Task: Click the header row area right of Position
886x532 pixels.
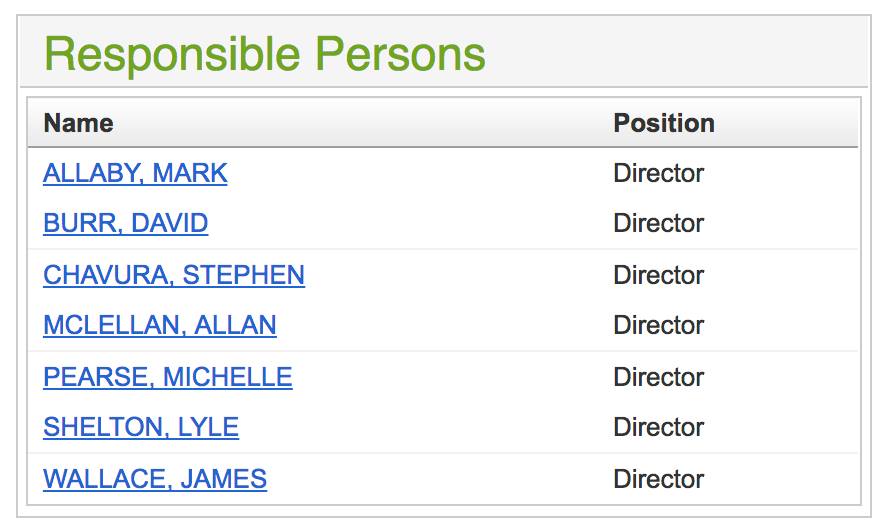Action: [790, 123]
